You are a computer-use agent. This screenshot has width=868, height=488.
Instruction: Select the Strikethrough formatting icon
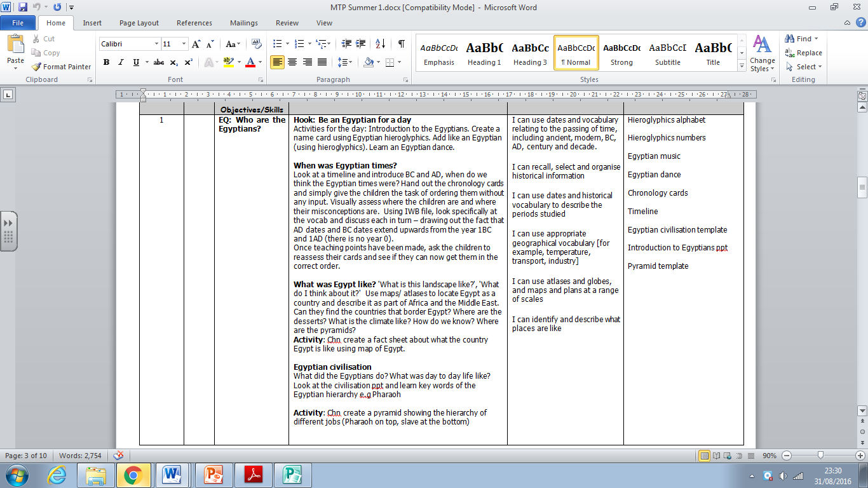[158, 63]
